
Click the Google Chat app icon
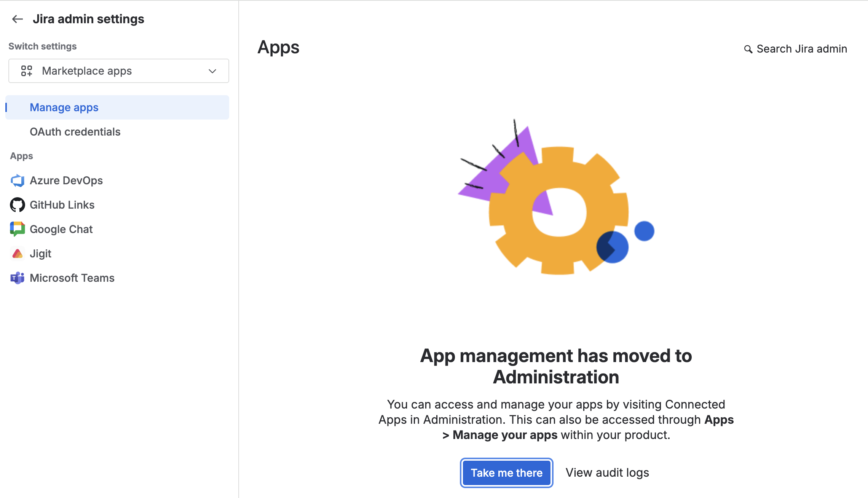click(x=18, y=229)
